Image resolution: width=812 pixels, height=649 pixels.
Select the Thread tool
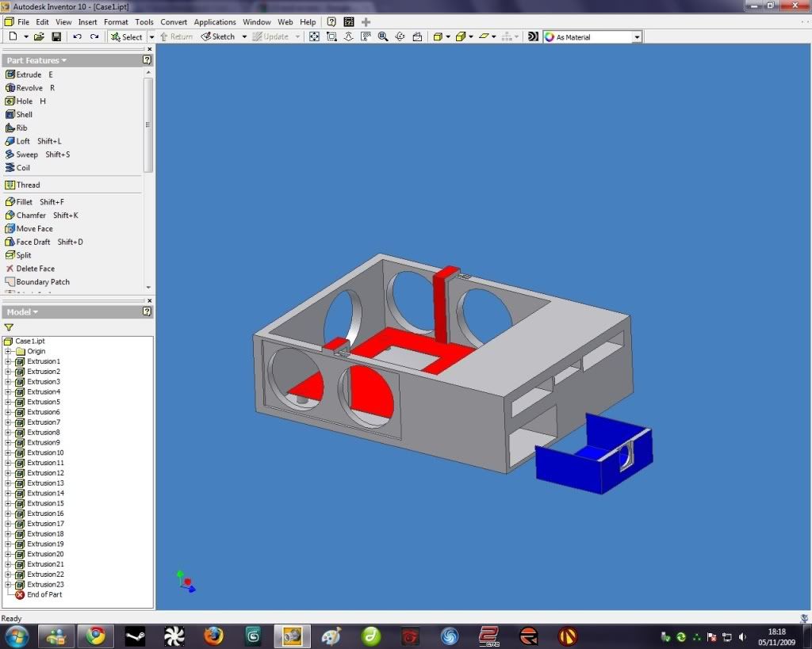[22, 185]
